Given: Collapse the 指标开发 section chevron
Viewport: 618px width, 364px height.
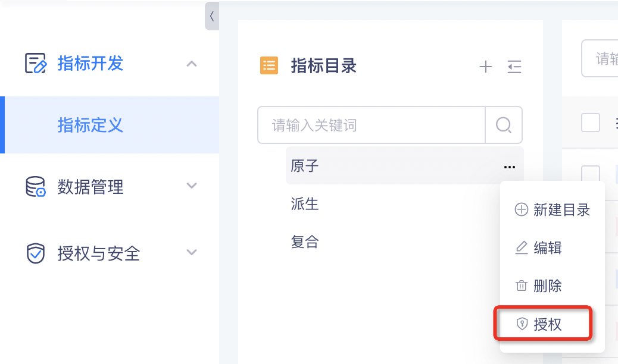Looking at the screenshot, I should tap(191, 64).
